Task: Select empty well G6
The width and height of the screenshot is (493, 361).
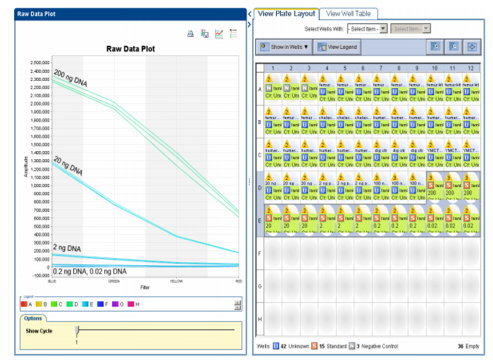Action: click(363, 286)
